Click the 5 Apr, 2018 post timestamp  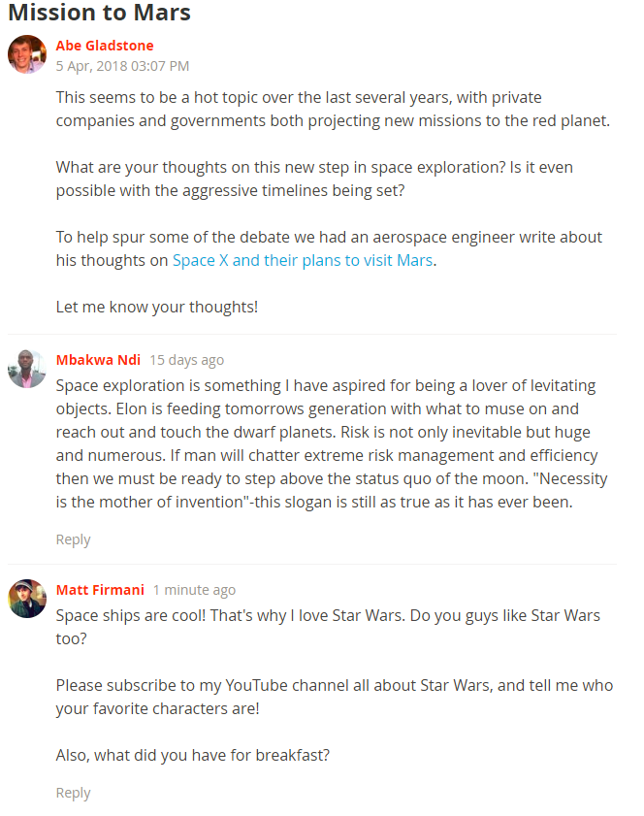[x=122, y=66]
